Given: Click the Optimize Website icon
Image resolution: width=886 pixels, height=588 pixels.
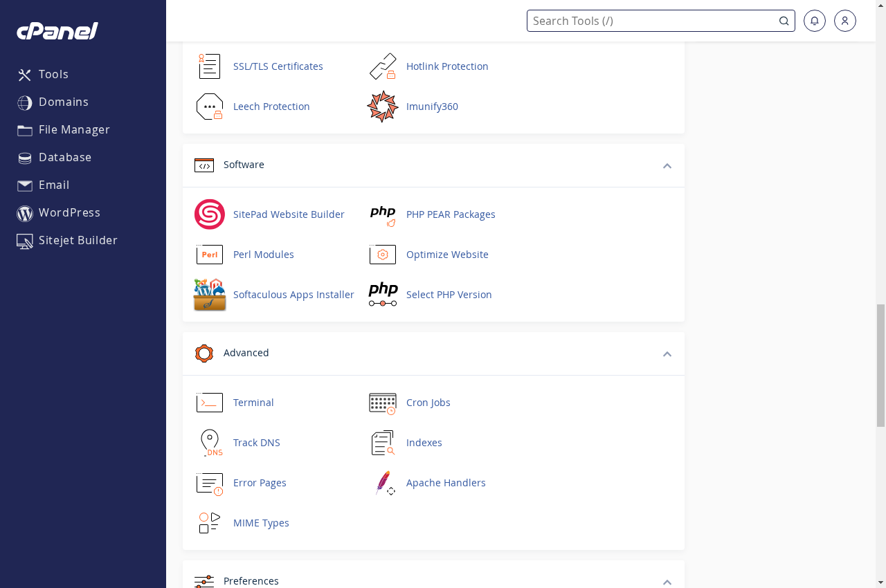Looking at the screenshot, I should click(x=383, y=255).
